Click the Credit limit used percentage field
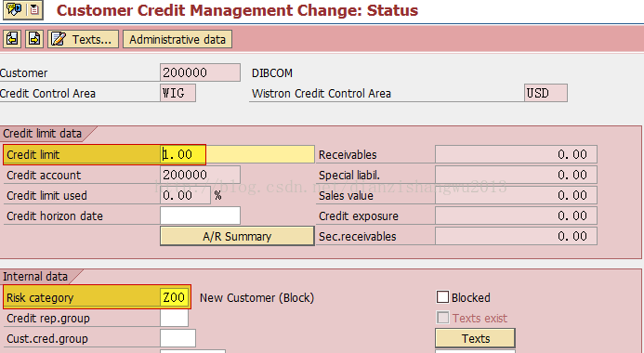 [185, 195]
